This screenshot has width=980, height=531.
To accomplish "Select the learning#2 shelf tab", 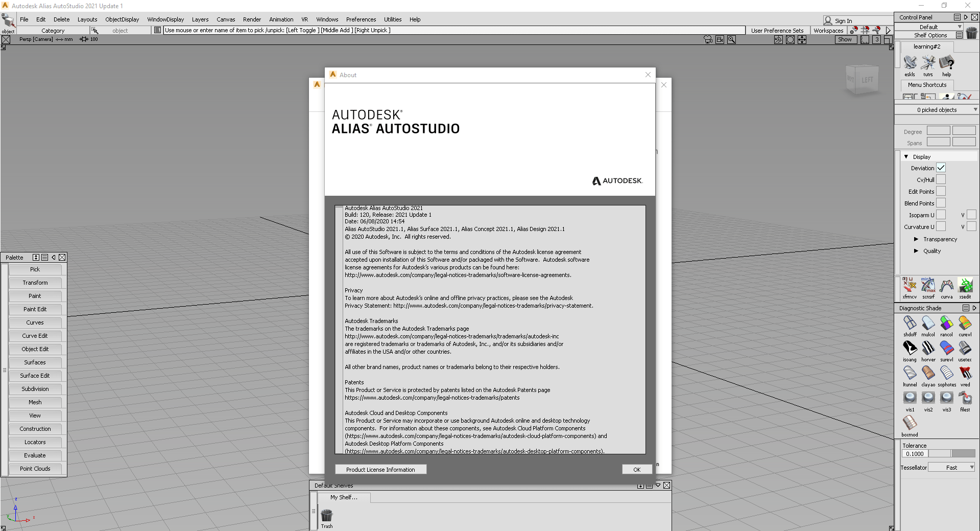I will point(927,47).
